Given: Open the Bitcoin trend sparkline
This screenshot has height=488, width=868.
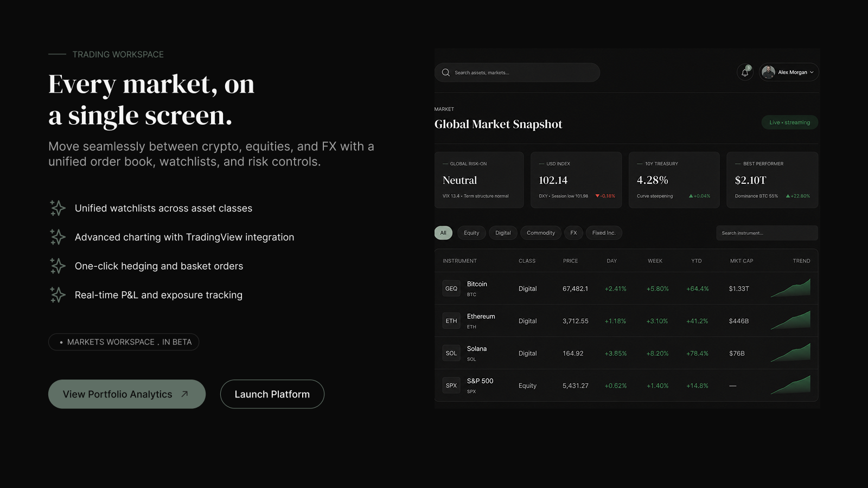Looking at the screenshot, I should (790, 288).
